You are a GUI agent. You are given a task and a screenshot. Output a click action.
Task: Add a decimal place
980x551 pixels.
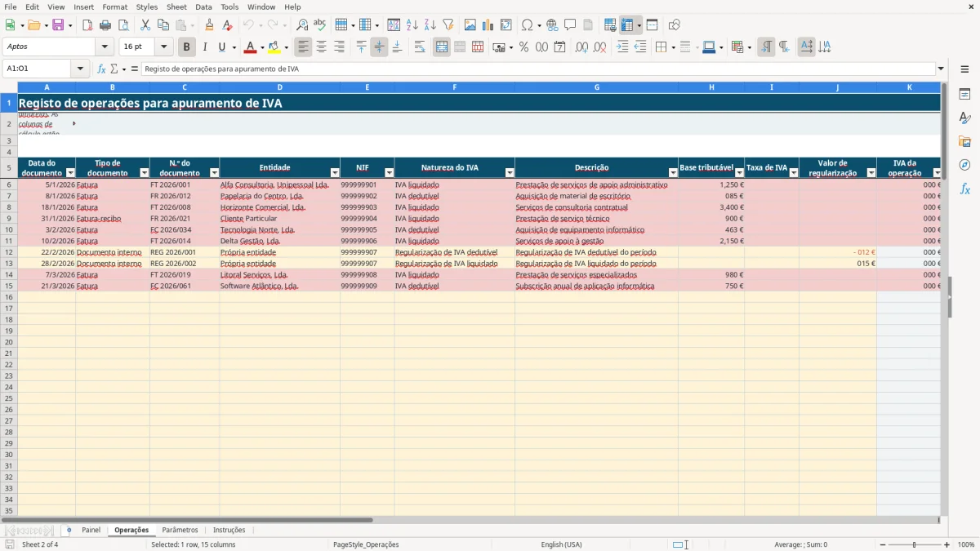point(582,47)
